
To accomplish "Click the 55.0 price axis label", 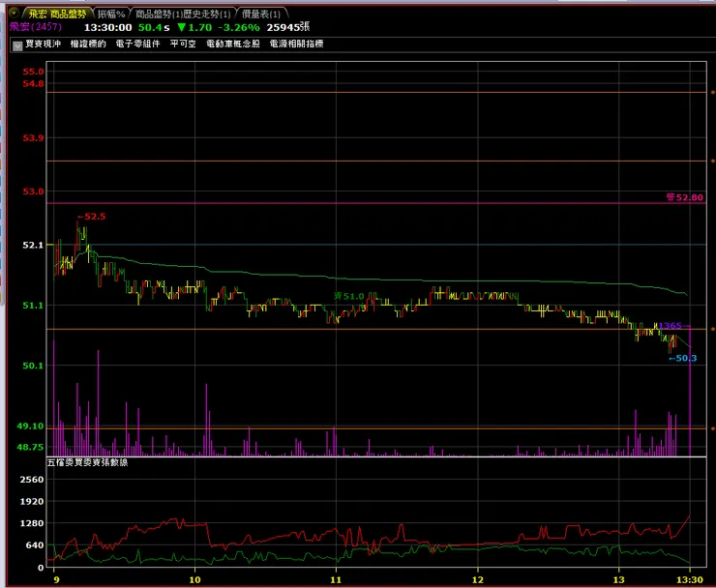I will 33,72.
